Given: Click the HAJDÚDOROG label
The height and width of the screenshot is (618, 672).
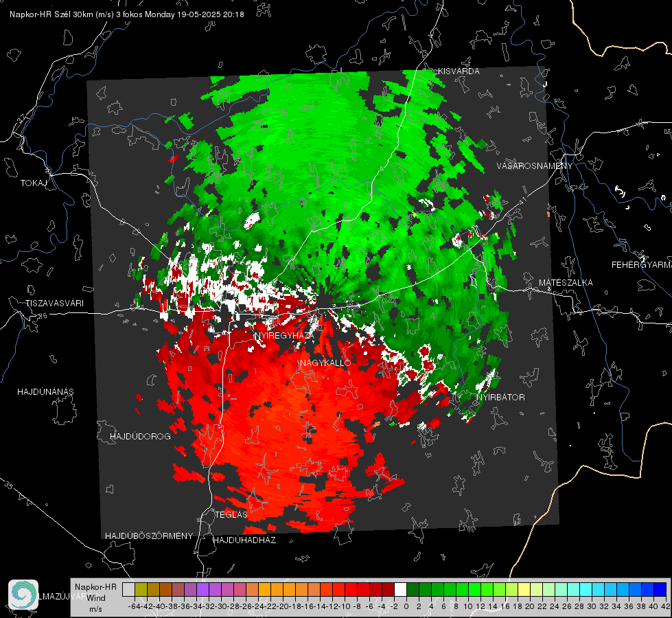Looking at the screenshot, I should [140, 437].
